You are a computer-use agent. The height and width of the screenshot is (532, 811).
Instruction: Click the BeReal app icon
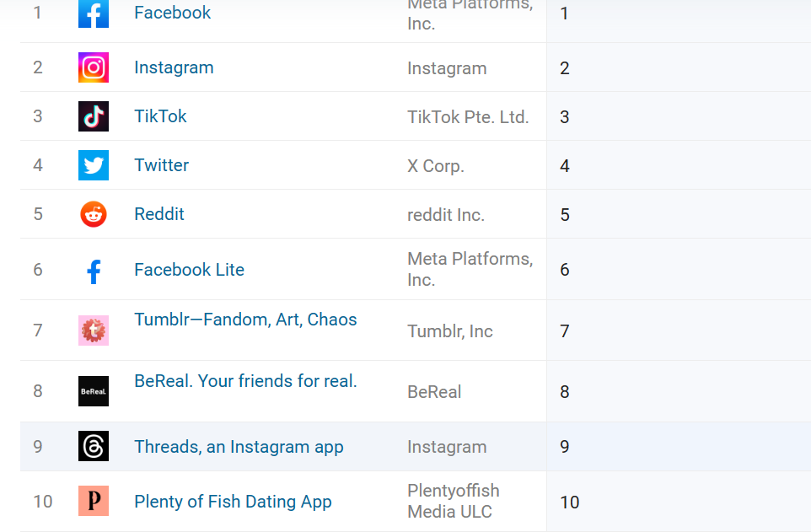94,391
